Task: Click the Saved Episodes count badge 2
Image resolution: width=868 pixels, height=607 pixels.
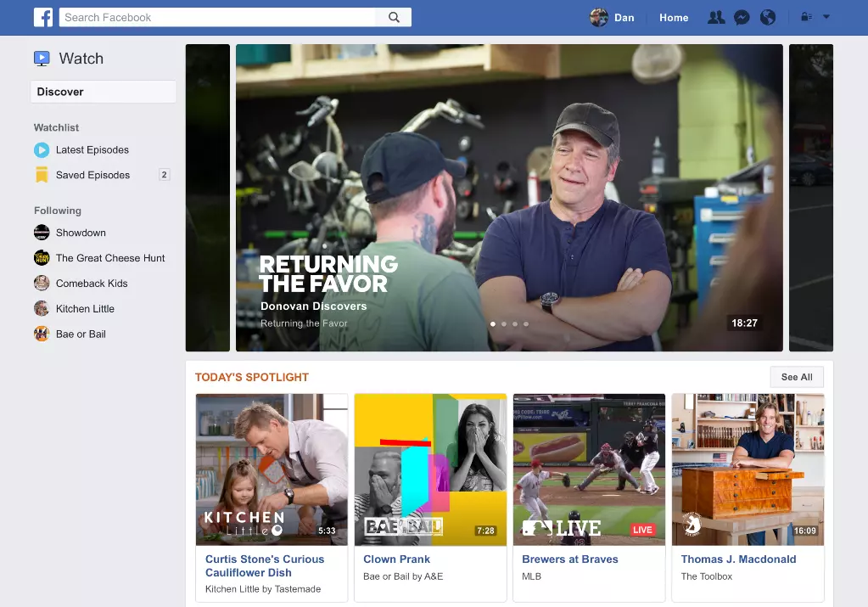Action: pos(164,174)
